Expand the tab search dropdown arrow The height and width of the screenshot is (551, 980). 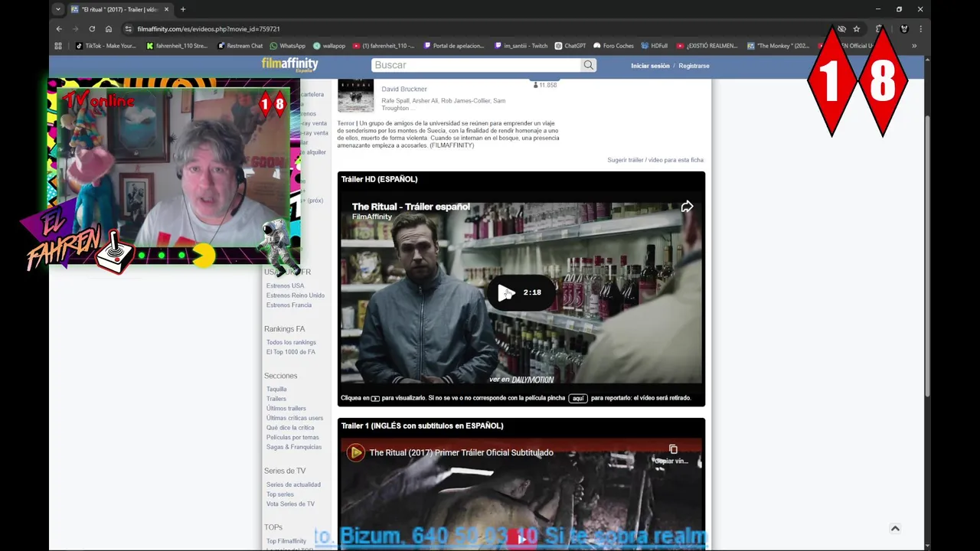[58, 9]
